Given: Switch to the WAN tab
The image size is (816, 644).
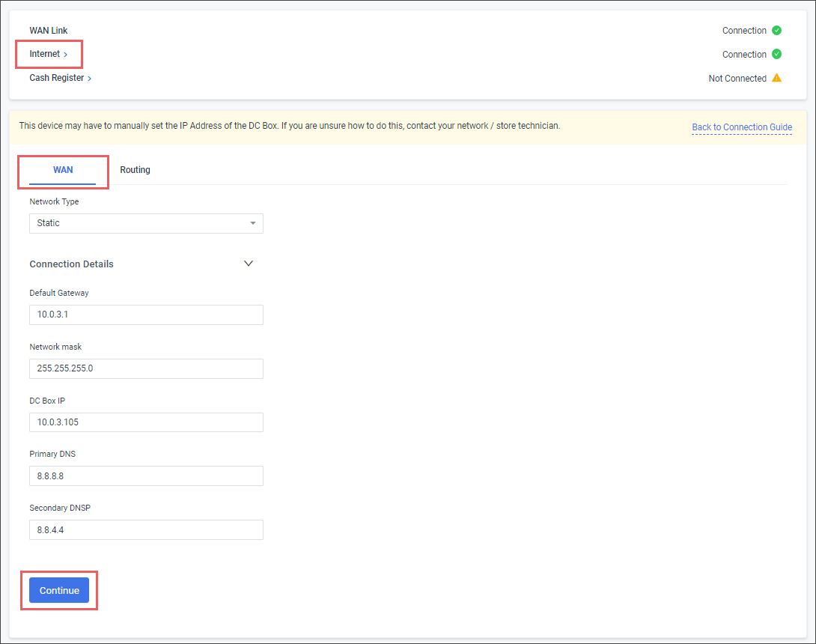Looking at the screenshot, I should coord(63,170).
